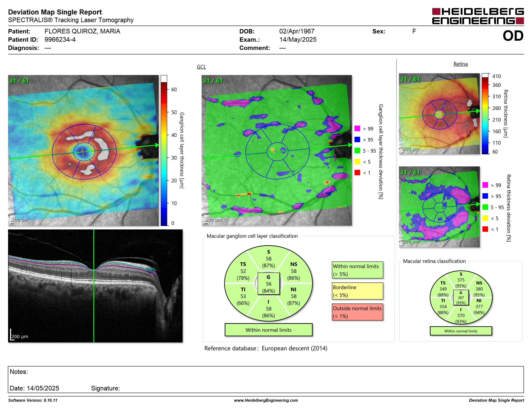Click the Heidelberg Engineering logo
This screenshot has height=411, width=532.
tap(478, 16)
